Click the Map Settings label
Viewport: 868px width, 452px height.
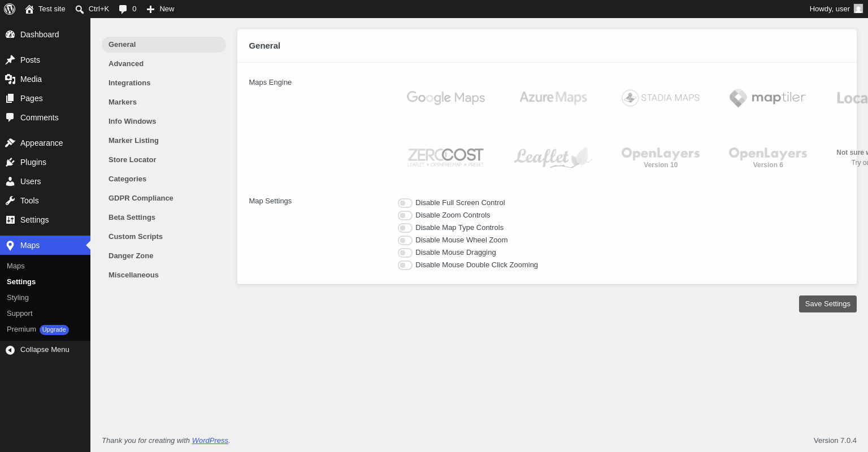point(270,201)
